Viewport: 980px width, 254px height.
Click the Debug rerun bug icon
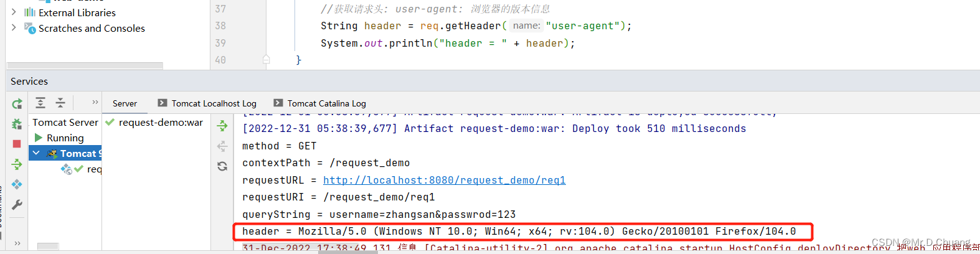pyautogui.click(x=17, y=124)
